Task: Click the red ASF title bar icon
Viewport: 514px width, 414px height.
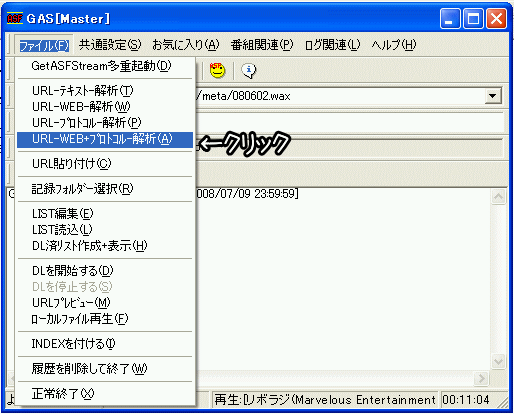Action: coord(15,18)
